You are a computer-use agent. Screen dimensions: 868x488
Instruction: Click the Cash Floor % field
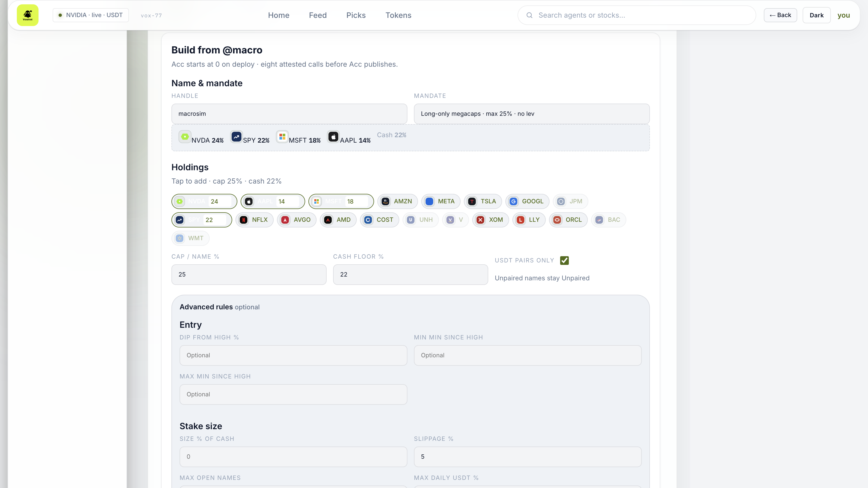[410, 274]
